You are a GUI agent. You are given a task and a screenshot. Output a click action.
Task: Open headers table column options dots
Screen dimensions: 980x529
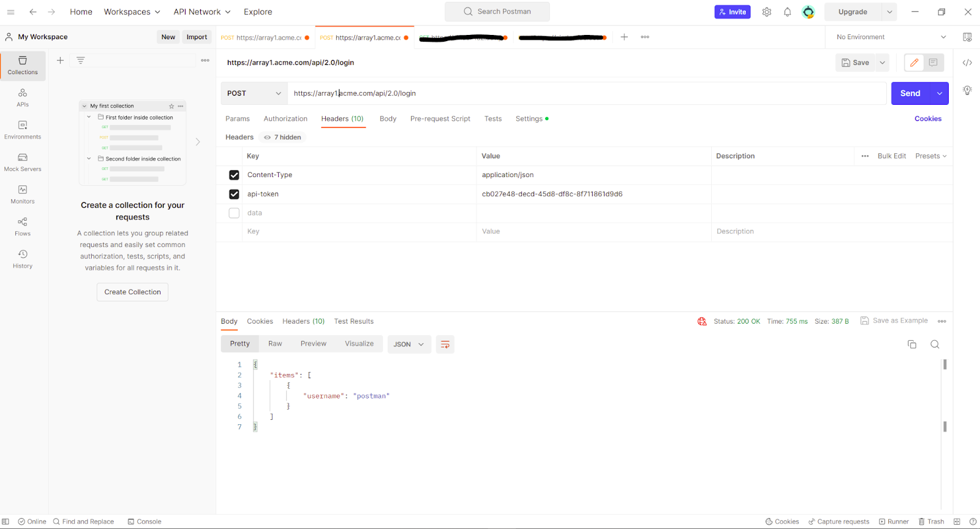tap(865, 156)
